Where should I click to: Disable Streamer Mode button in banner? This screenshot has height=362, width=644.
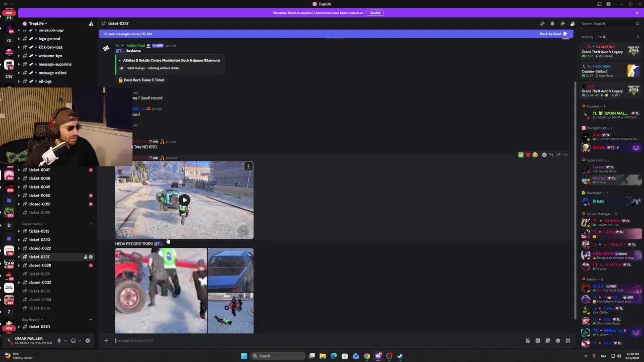tap(375, 13)
